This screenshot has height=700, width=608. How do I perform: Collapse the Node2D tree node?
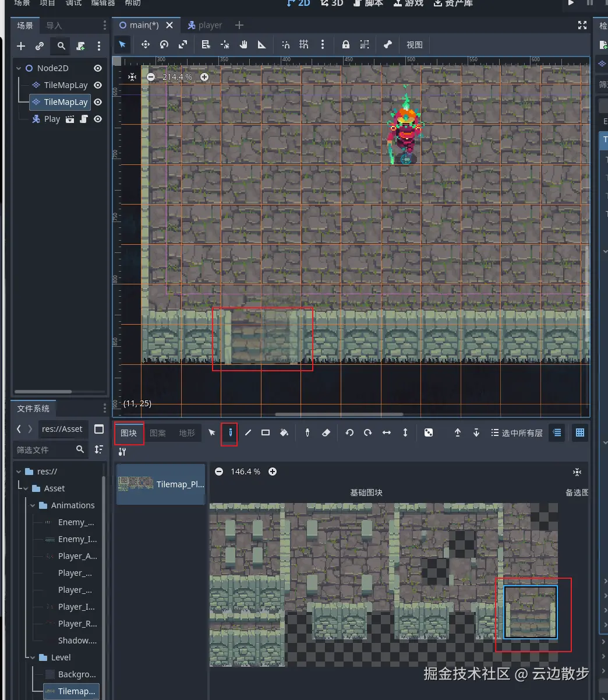pyautogui.click(x=19, y=68)
